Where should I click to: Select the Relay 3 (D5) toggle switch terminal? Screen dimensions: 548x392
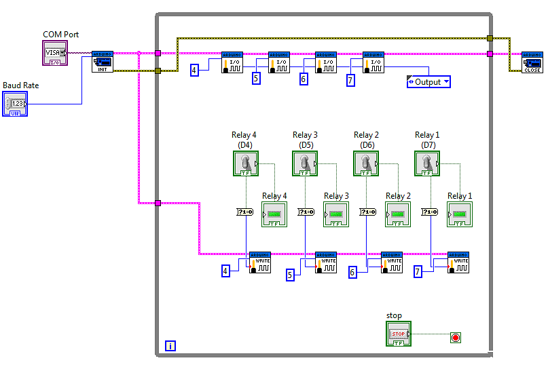(305, 163)
